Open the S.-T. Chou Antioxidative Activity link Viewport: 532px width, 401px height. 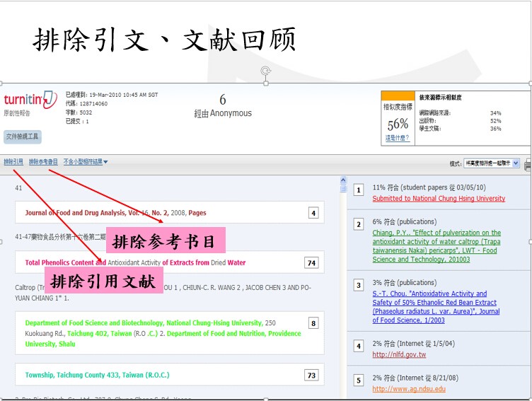click(436, 307)
